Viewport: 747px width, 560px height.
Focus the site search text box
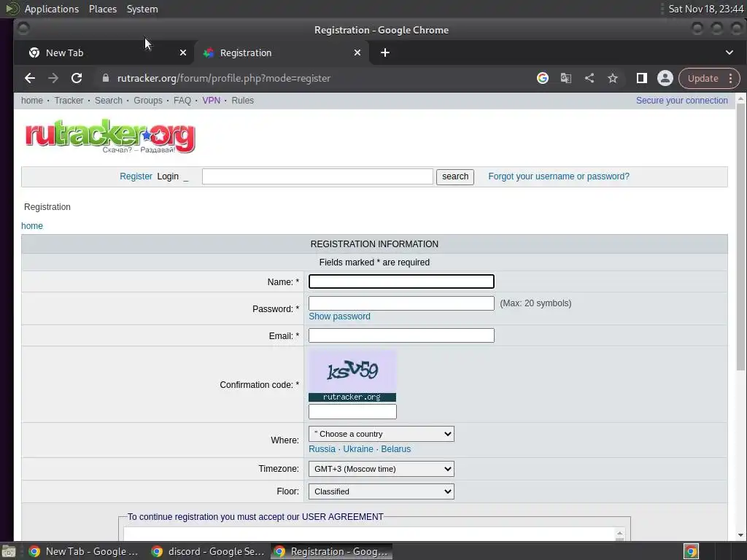(317, 176)
